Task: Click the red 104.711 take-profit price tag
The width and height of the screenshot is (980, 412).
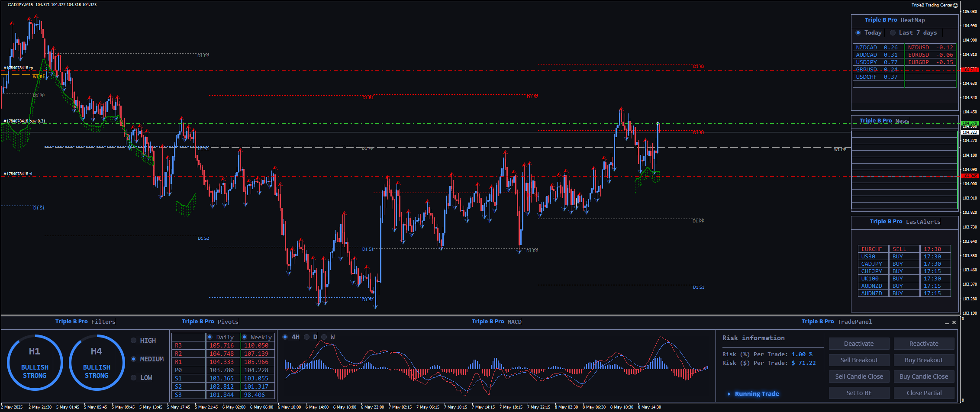Action: coord(969,70)
